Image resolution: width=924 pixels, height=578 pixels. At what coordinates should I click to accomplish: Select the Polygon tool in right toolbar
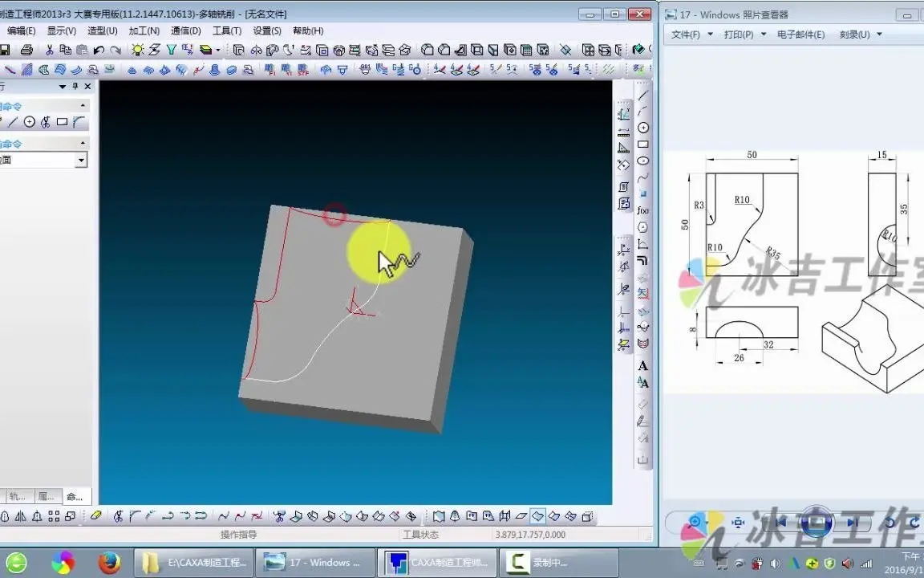[643, 227]
